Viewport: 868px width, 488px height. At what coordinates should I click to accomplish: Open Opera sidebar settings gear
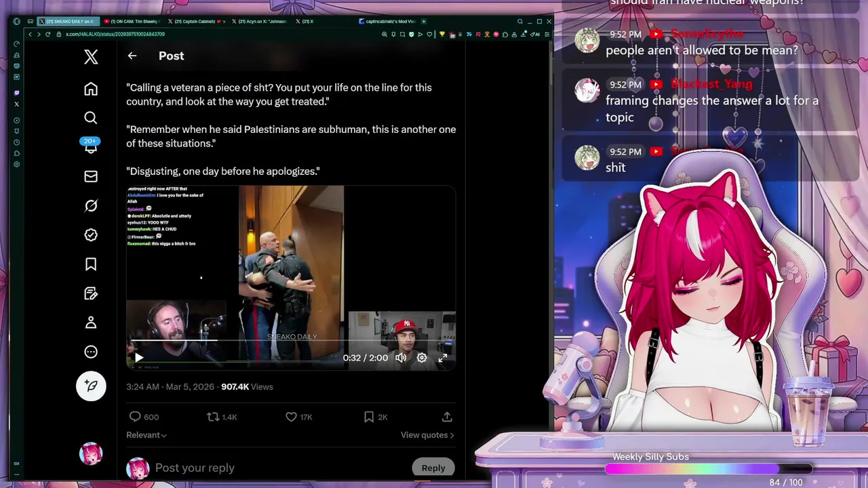pyautogui.click(x=17, y=164)
